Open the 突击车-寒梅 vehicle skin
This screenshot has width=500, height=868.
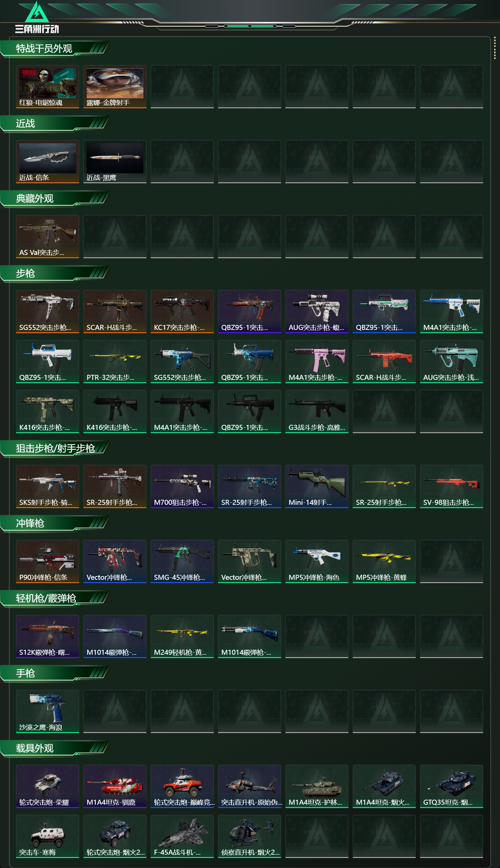(x=47, y=836)
